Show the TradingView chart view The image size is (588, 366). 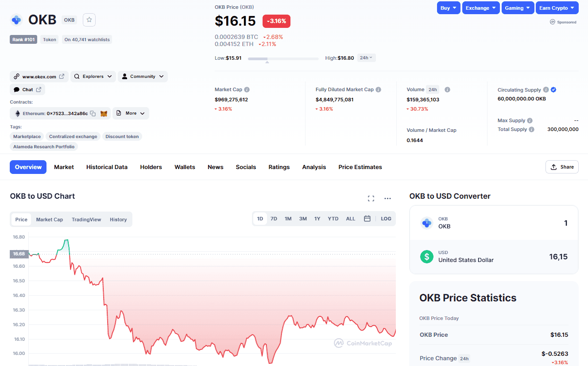(x=86, y=220)
